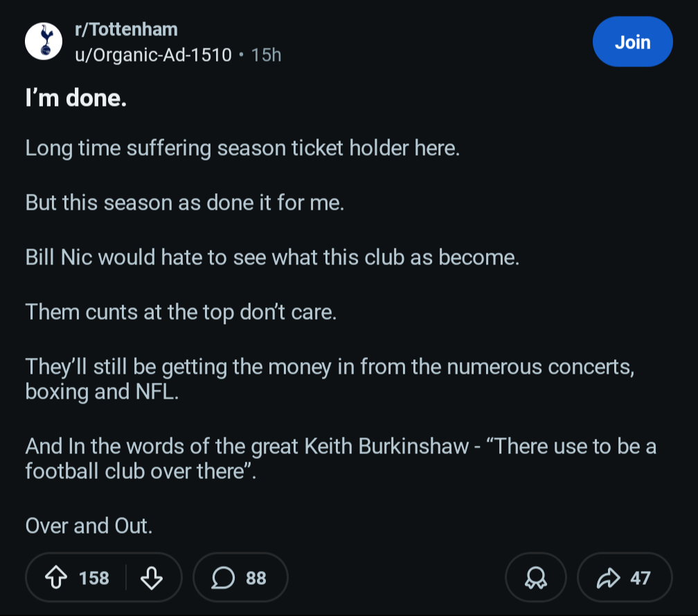Viewport: 698px width, 616px height.
Task: Click the 158 vote count
Action: [94, 577]
